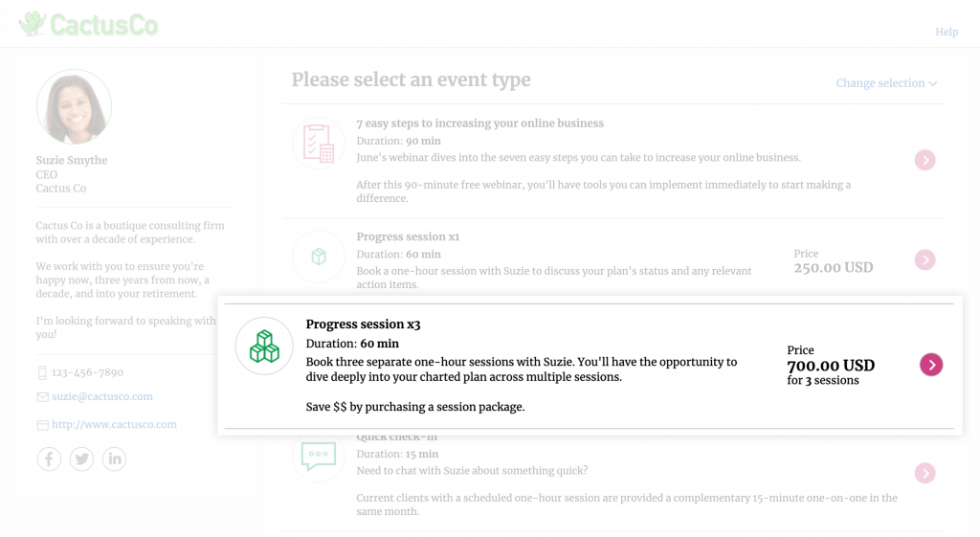Click the webinar checklist icon

(x=318, y=143)
